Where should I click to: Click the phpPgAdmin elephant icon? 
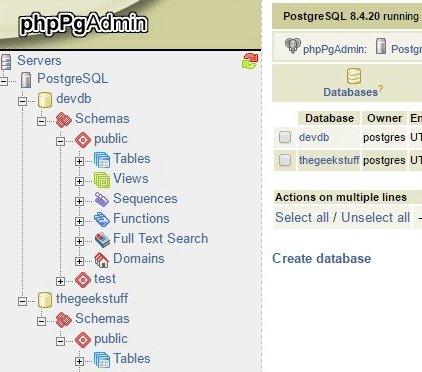pyautogui.click(x=293, y=46)
